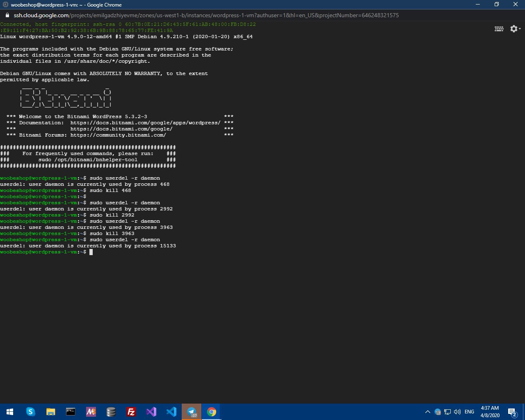
Task: Click the line ending with process 2992
Action: [86, 209]
